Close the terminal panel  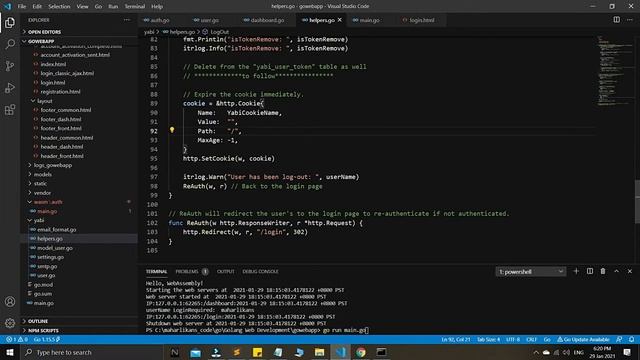pos(630,271)
